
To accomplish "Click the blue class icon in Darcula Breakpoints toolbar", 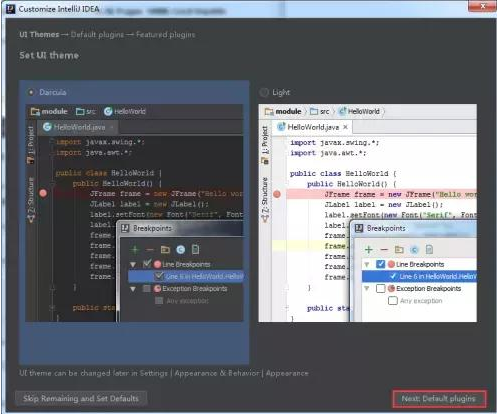I will (180, 249).
